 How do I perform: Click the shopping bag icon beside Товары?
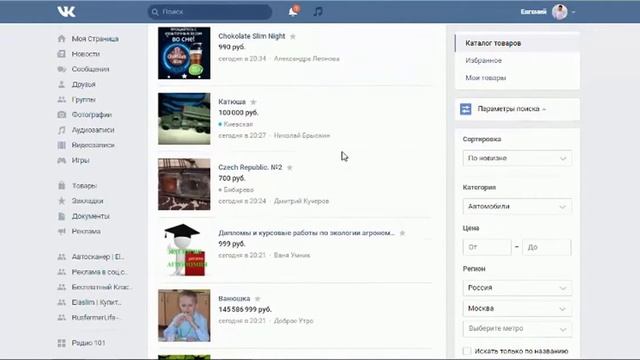(62, 186)
